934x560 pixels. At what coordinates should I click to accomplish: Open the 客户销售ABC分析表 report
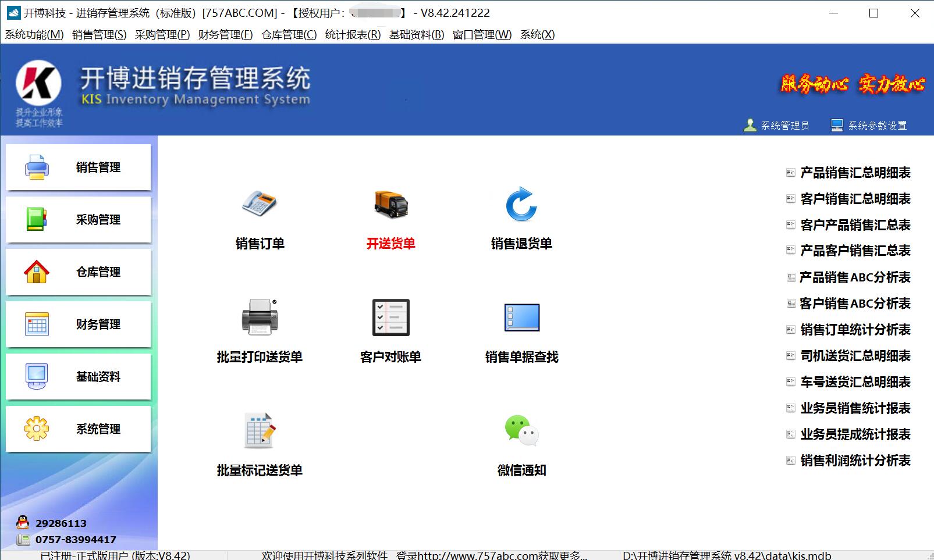pyautogui.click(x=855, y=304)
